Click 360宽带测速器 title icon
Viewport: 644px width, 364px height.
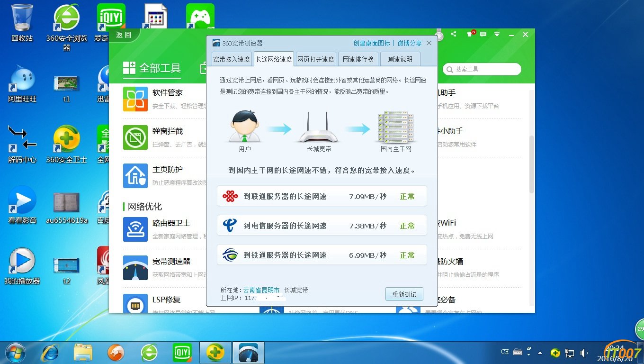coord(216,43)
